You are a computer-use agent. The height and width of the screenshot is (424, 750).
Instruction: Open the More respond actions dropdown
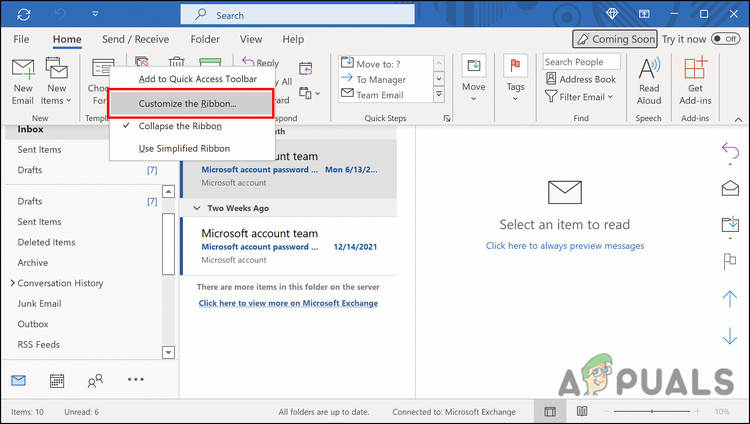click(309, 93)
